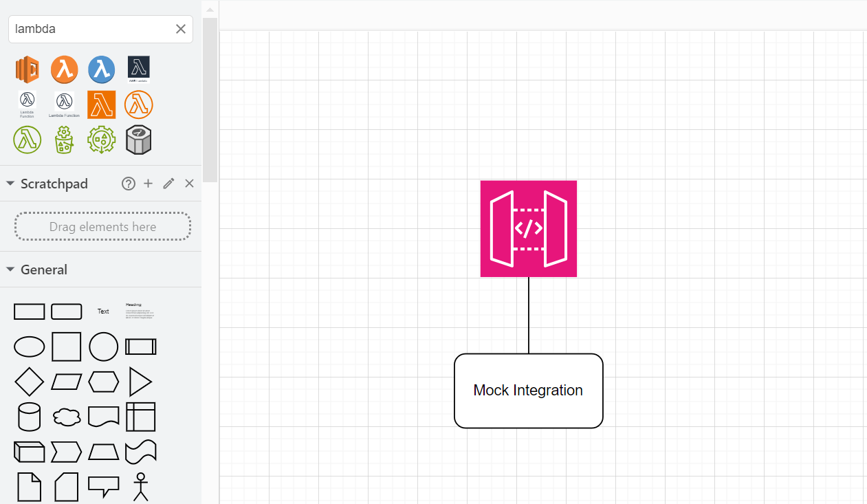This screenshot has width=867, height=504.
Task: Select the single-line labeled Lambda Function icon
Action: [65, 105]
